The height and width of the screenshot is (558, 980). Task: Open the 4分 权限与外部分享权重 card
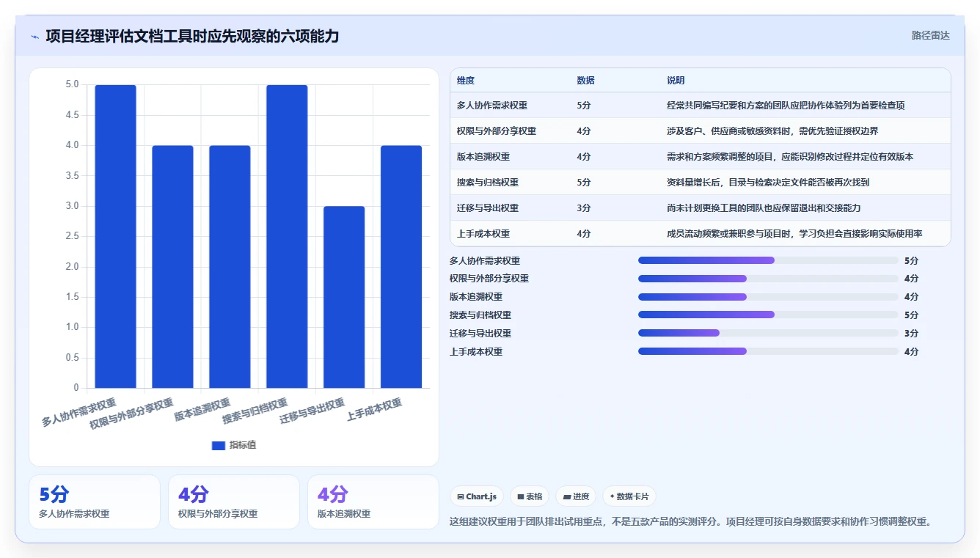pyautogui.click(x=234, y=502)
